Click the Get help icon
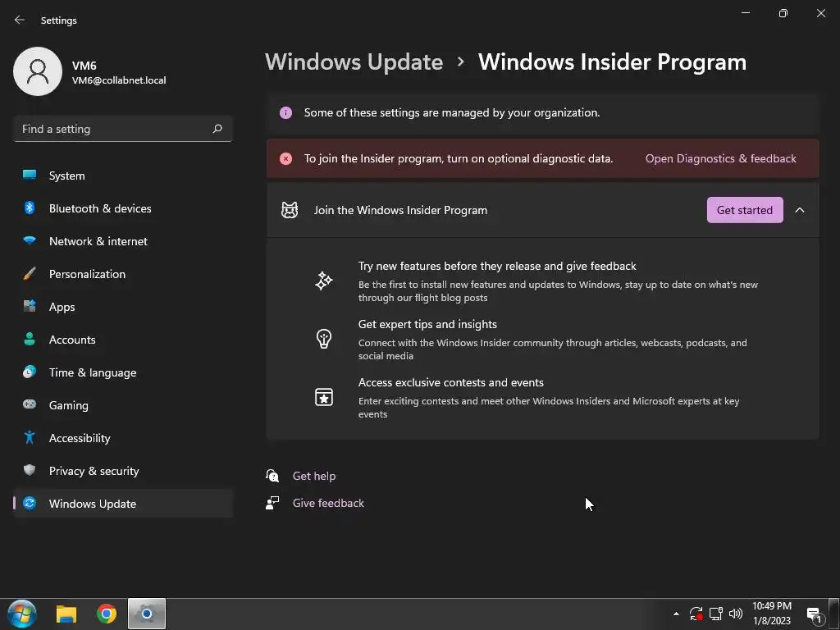The image size is (840, 630). pos(272,475)
